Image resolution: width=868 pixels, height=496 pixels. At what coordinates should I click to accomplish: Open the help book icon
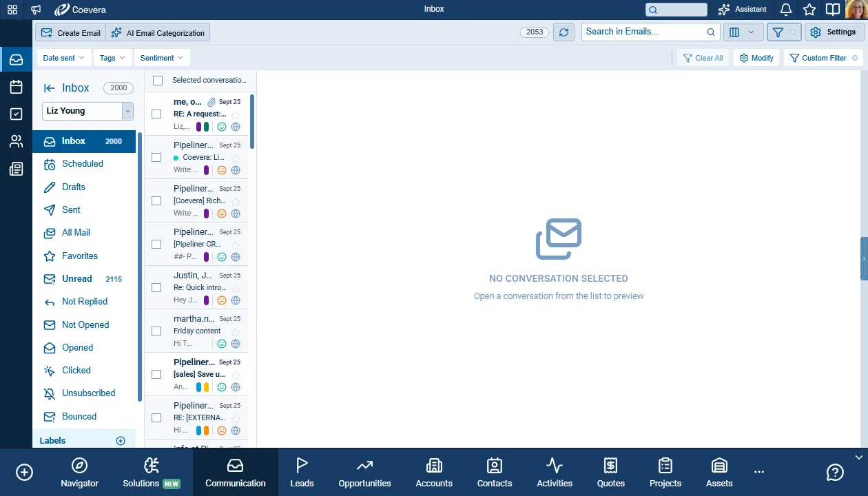coord(833,10)
